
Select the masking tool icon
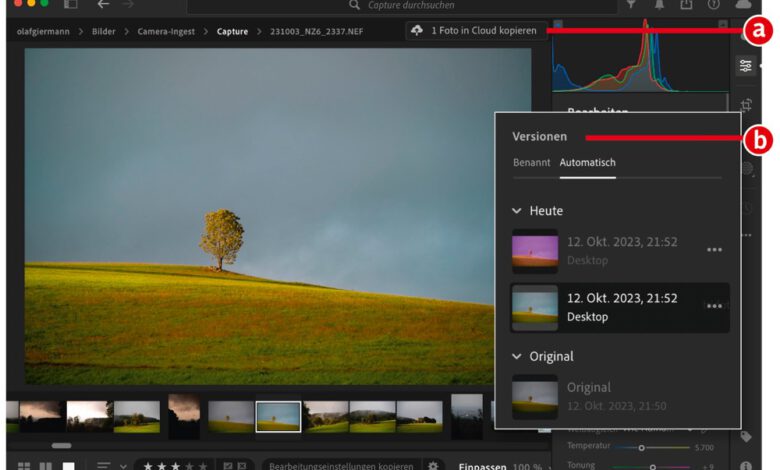[x=748, y=169]
